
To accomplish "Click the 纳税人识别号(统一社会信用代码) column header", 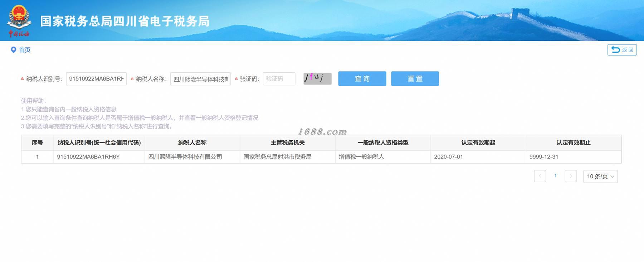I will click(x=99, y=142).
